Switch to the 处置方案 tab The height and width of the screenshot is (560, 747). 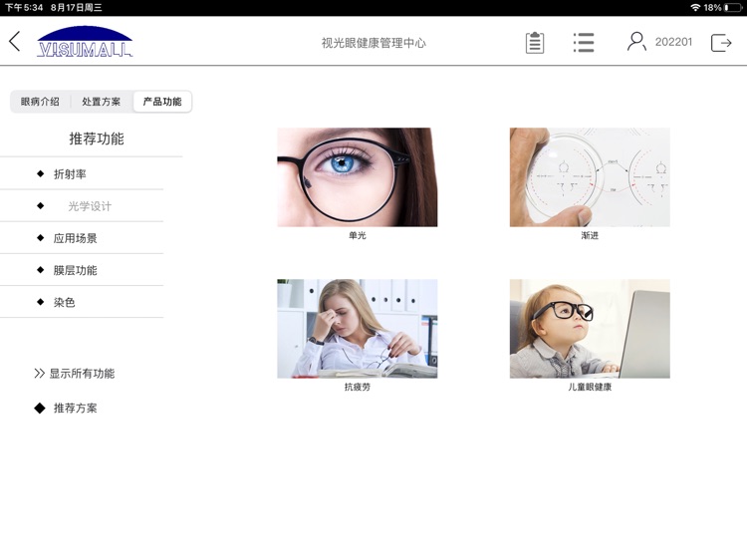point(101,102)
